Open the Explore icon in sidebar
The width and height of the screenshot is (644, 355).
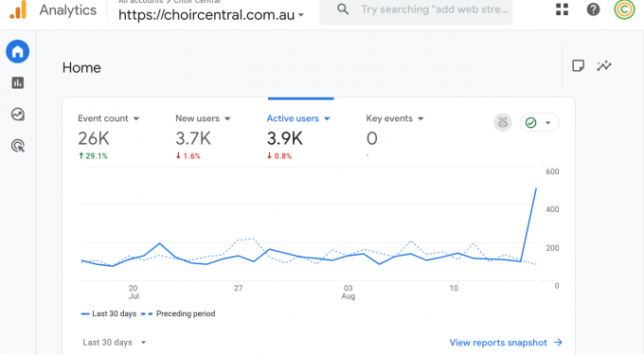point(18,115)
